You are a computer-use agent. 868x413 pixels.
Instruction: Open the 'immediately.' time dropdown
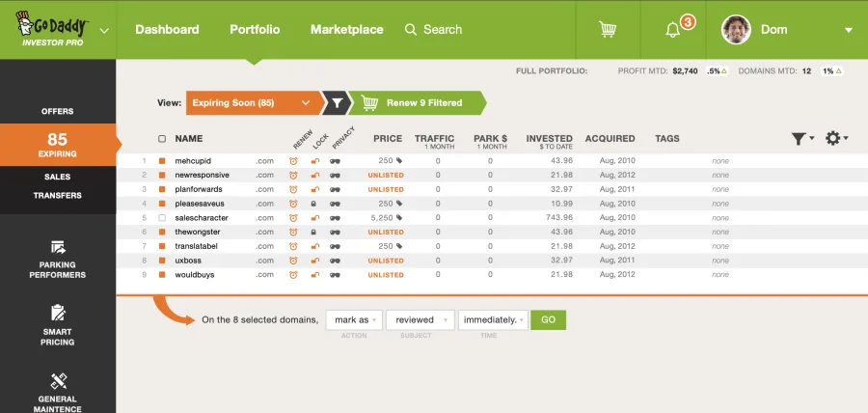click(493, 320)
